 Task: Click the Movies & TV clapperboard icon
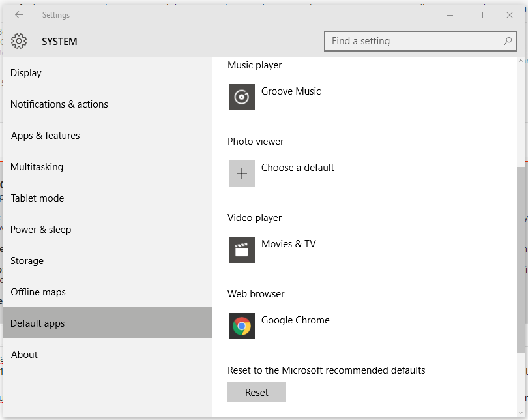pos(242,250)
